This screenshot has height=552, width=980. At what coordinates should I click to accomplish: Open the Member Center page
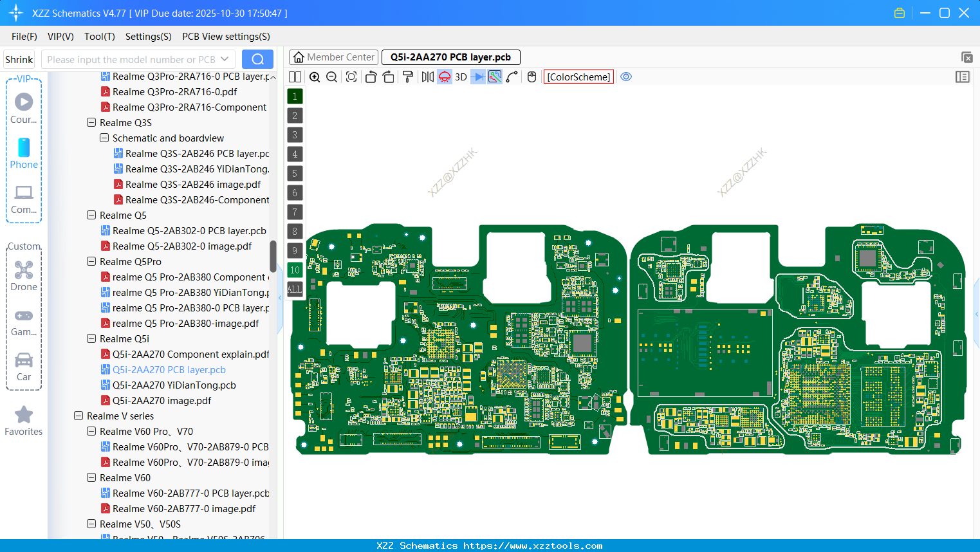coord(333,57)
